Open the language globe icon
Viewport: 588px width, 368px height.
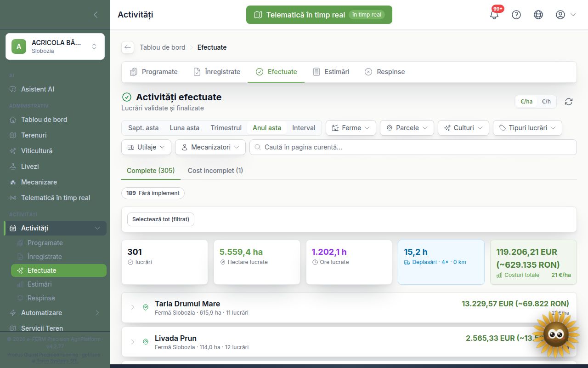pyautogui.click(x=538, y=15)
